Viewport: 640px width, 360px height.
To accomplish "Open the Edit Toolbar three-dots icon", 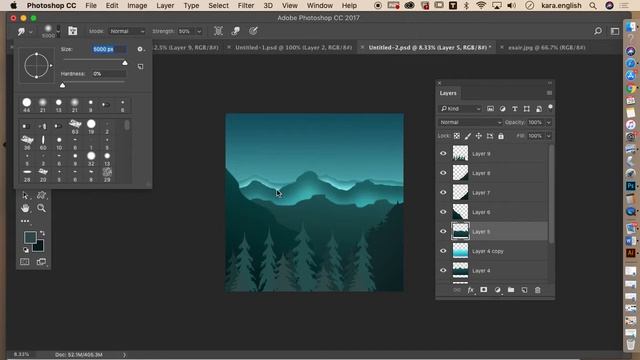I will click(25, 221).
